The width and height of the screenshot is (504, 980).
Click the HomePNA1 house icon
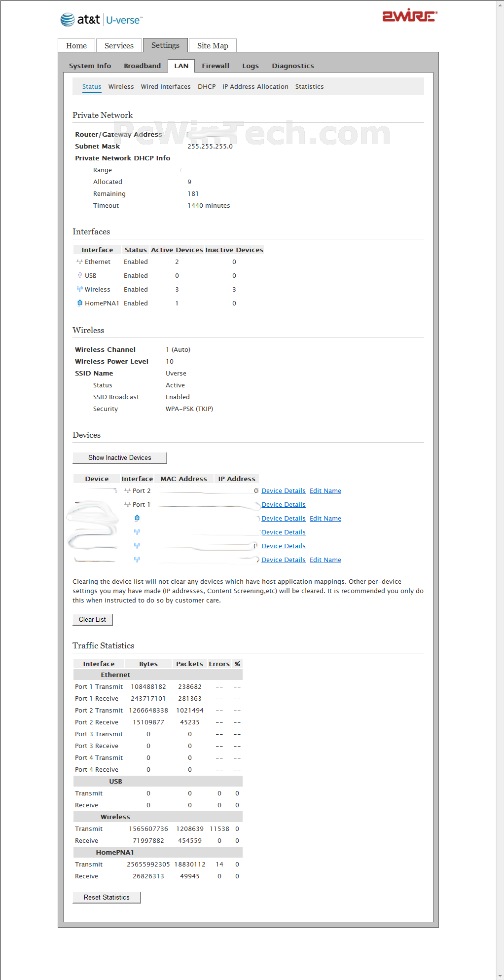[x=79, y=303]
